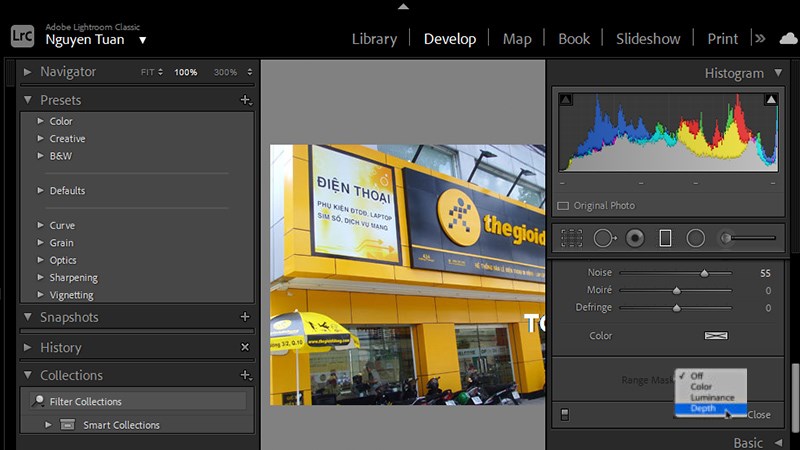
Task: Expand the Defaults preset group
Action: coord(40,190)
